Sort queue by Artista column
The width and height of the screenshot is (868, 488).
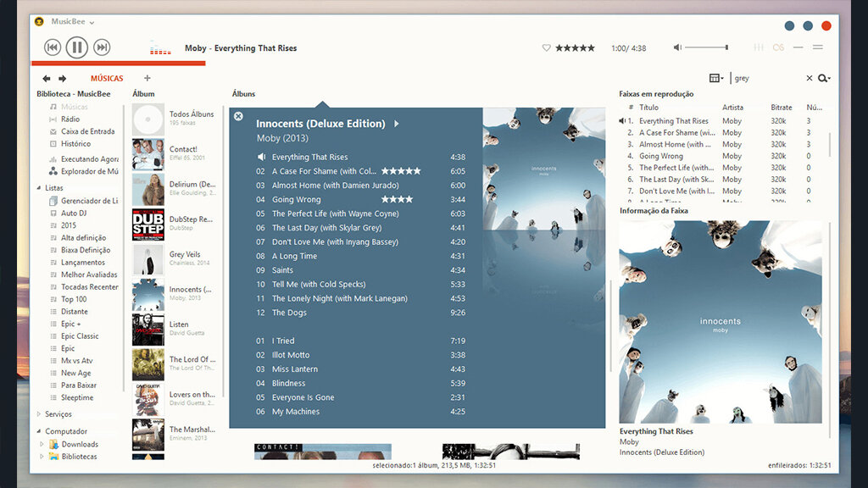732,108
